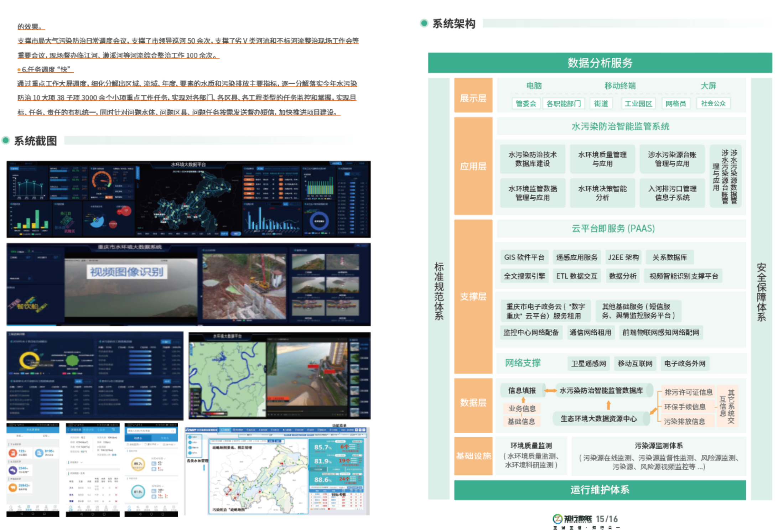
Task: Click the 移动互联网 box
Action: click(x=635, y=363)
